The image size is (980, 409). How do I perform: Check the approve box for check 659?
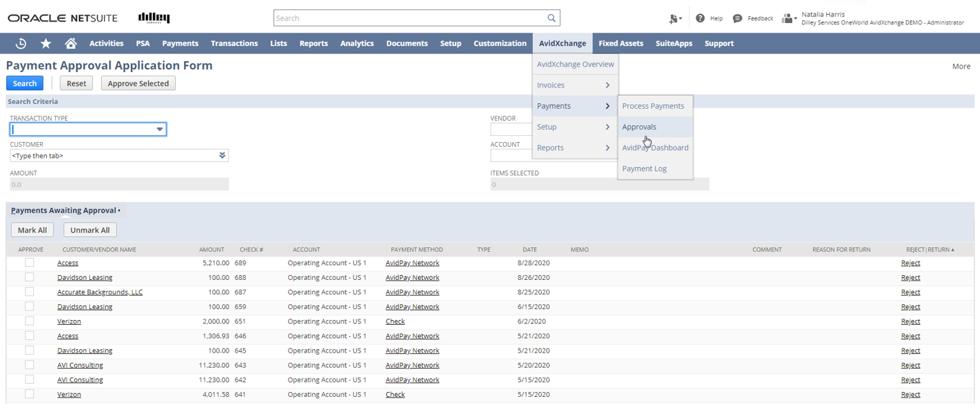coord(29,306)
